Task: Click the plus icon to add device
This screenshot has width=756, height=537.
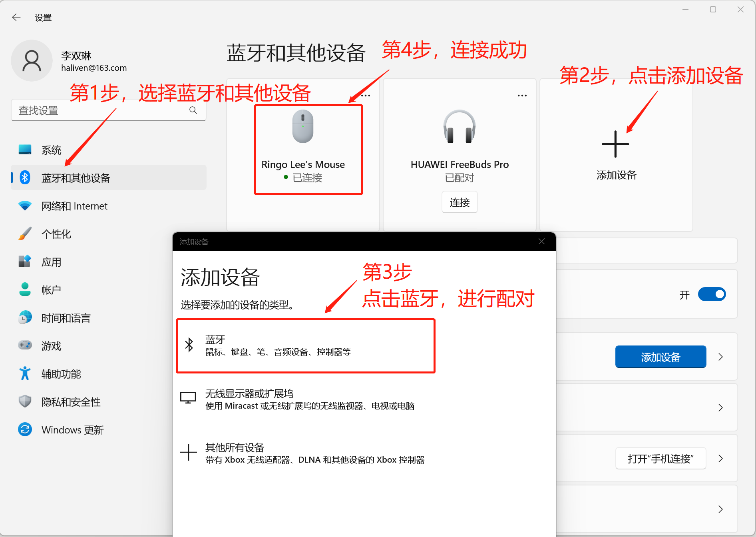Action: pos(615,144)
